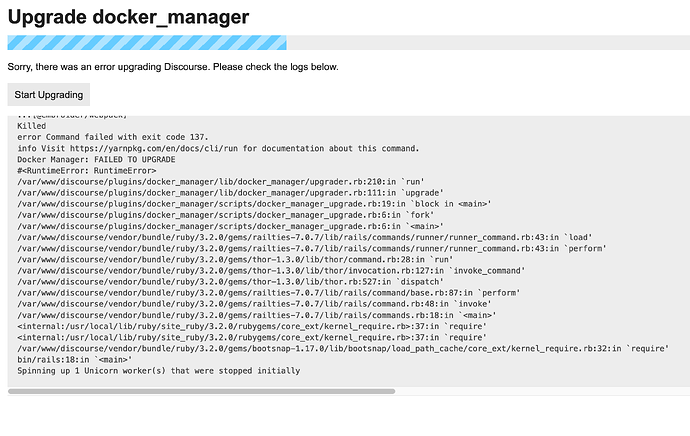Click rails/command.rb:48 'invoke' trace line
The height and width of the screenshot is (436, 690).
point(254,304)
